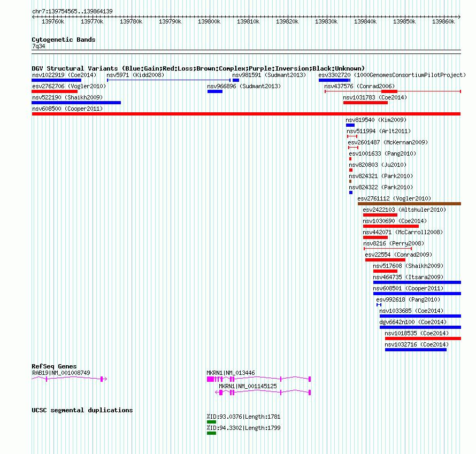Click the nsv517608 (Shaikh2009) label
This screenshot has height=454, width=476.
(408, 266)
